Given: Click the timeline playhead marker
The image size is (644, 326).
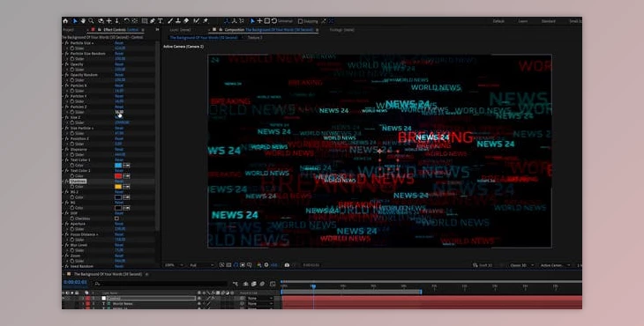Looking at the screenshot, I should (x=313, y=285).
